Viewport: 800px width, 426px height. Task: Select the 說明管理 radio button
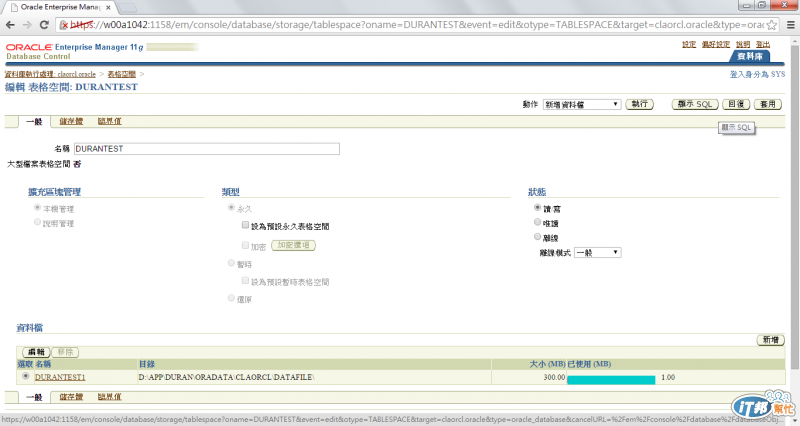pos(37,222)
